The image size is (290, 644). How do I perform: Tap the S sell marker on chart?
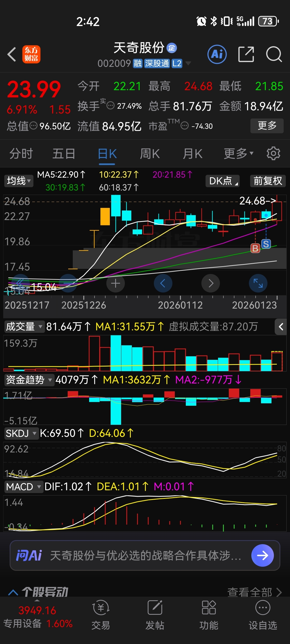[x=266, y=244]
